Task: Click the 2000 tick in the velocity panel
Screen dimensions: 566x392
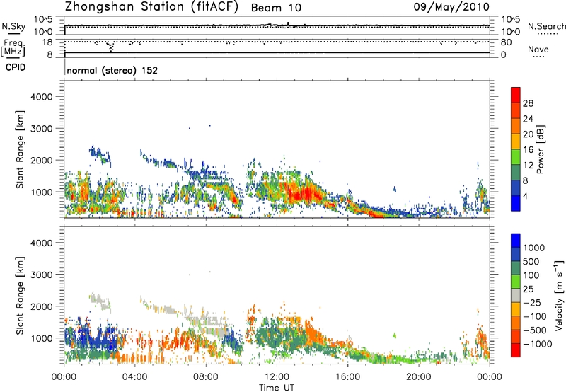Action: [x=42, y=306]
